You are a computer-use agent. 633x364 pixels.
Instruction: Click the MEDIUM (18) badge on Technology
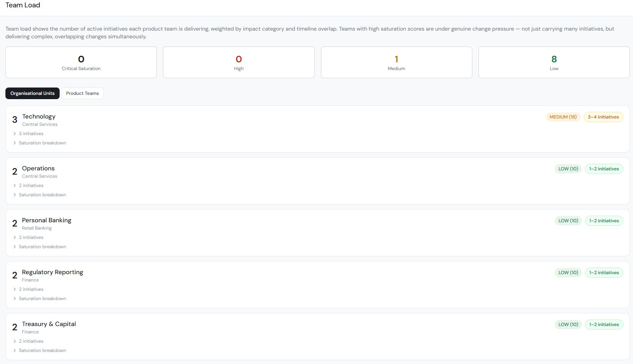pos(563,117)
